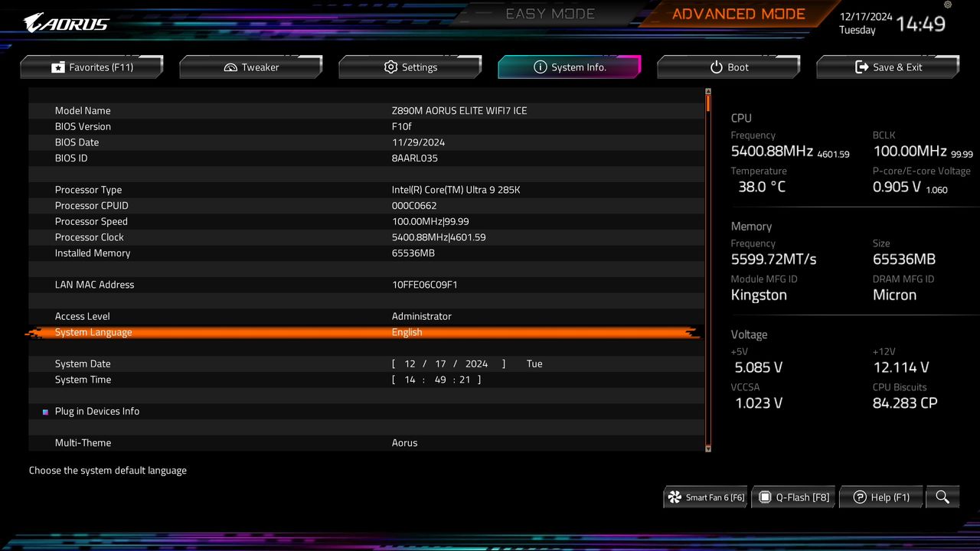Select the System Info. tab
The height and width of the screenshot is (551, 980).
click(x=570, y=67)
